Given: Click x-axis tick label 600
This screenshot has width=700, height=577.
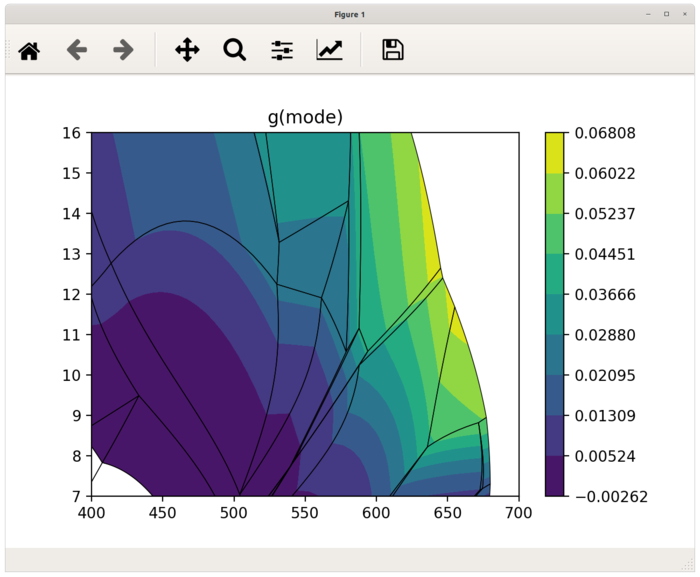Looking at the screenshot, I should 376,513.
